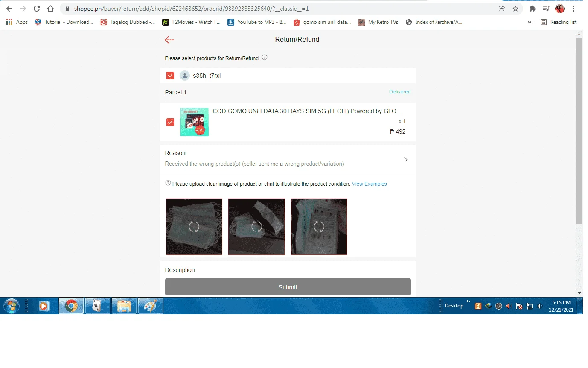Uncheck the COD GOMO UNLI DATA product checkbox

click(170, 122)
